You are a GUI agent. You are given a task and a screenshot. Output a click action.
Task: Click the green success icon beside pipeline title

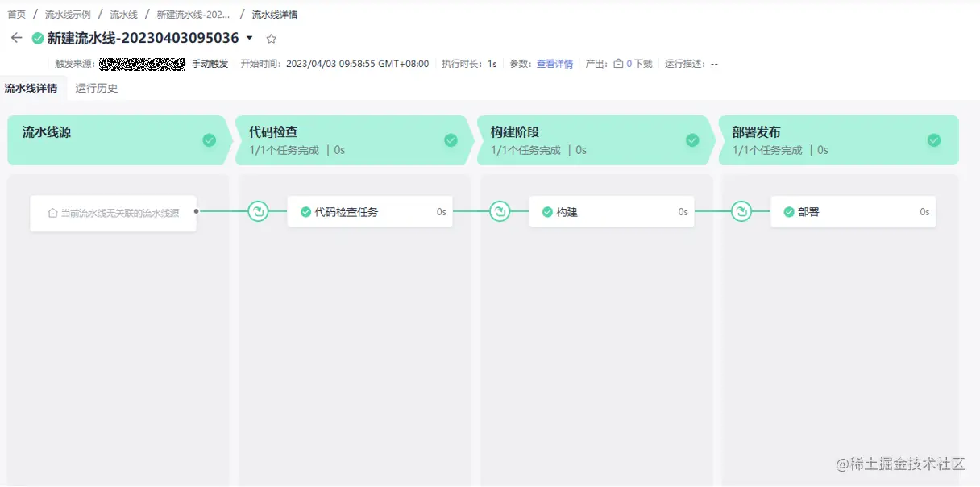click(38, 38)
